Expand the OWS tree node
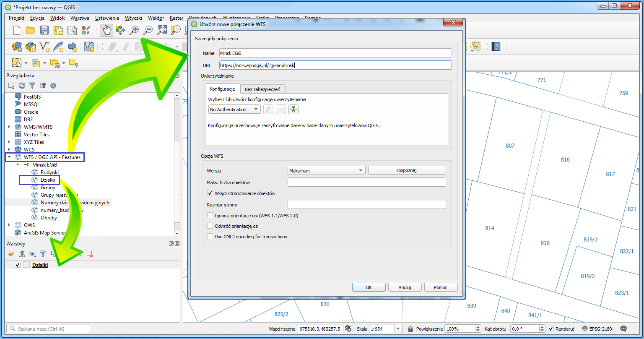 [9, 225]
